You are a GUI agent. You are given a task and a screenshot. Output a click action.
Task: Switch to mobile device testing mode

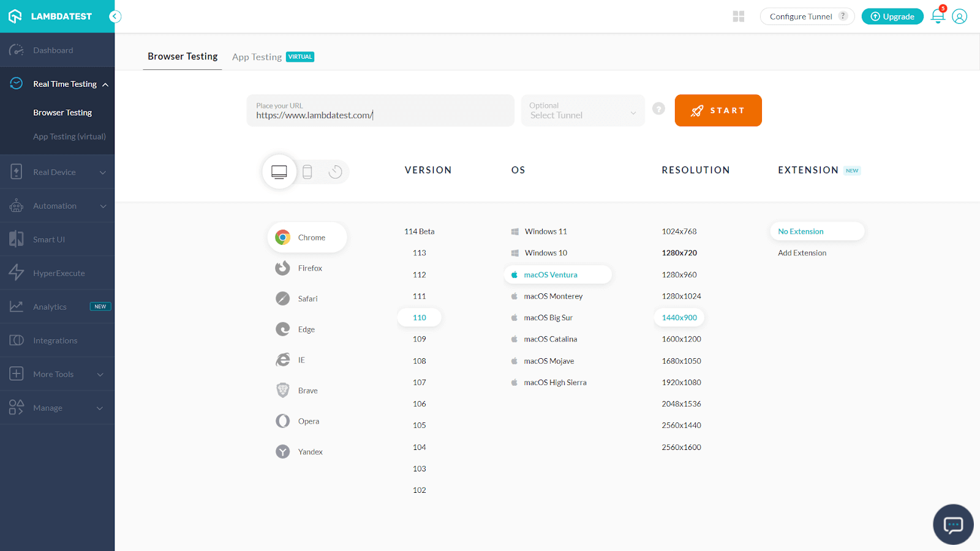tap(307, 172)
